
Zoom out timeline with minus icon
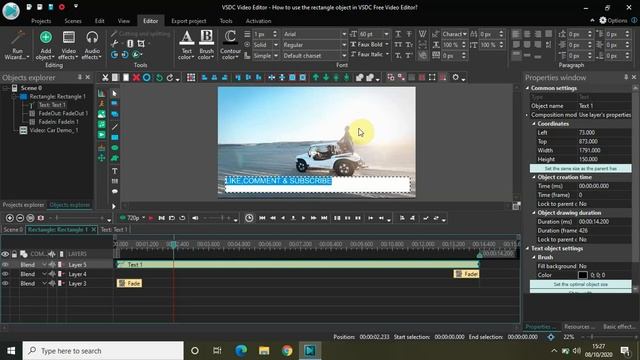pyautogui.click(x=20, y=218)
